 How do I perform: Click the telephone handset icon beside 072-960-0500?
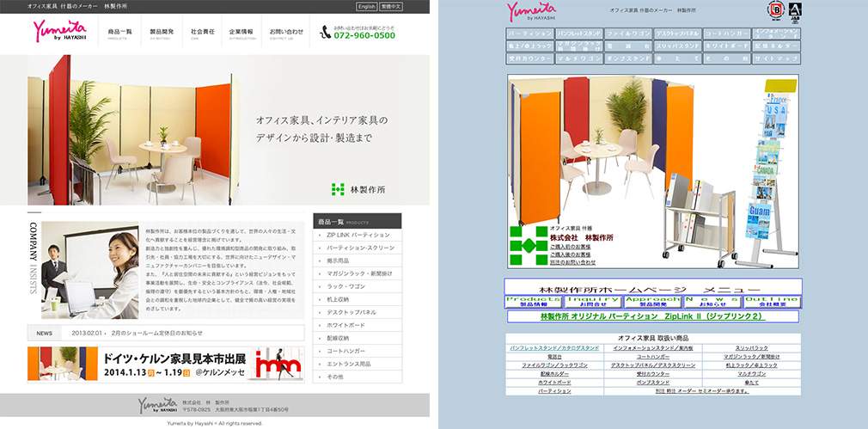325,32
